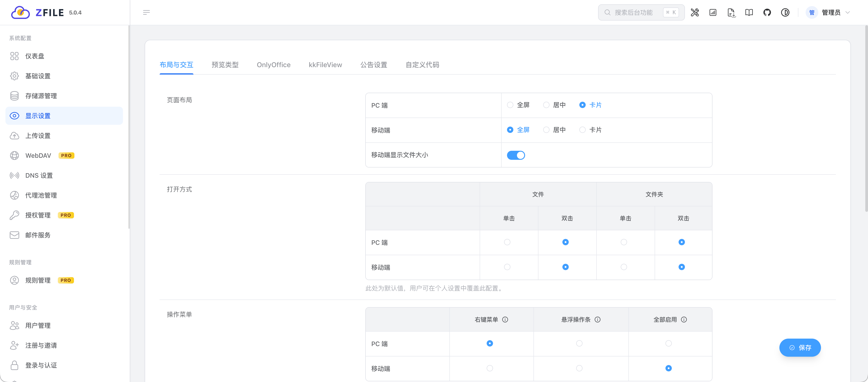Select 居中 layout for PC 端
The height and width of the screenshot is (382, 868).
click(554, 105)
